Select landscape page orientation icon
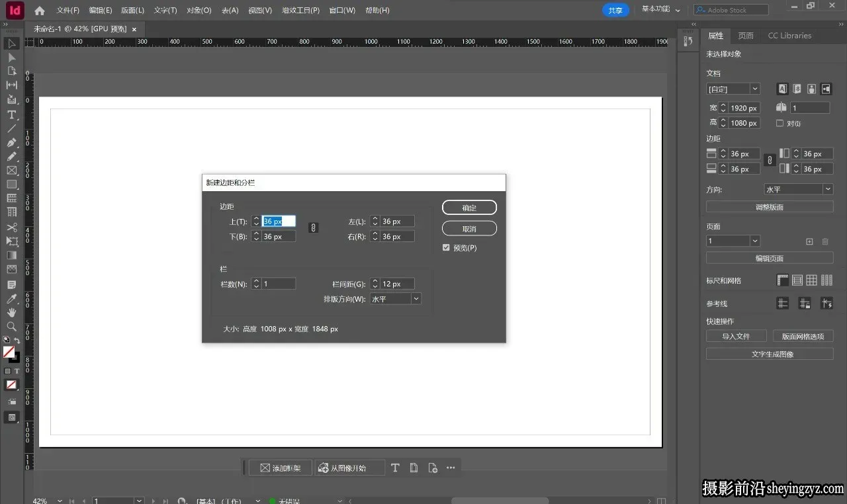 (x=826, y=89)
